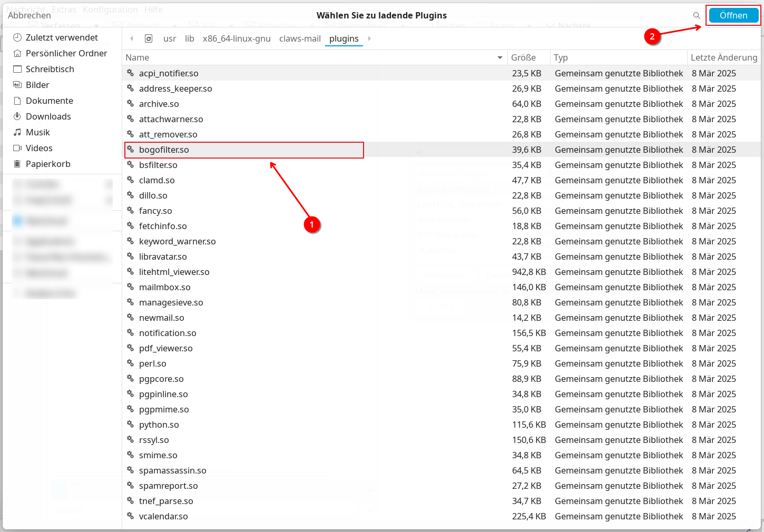Click the root filesystem icon in path bar
Screen dimensions: 764x532
tap(149, 38)
